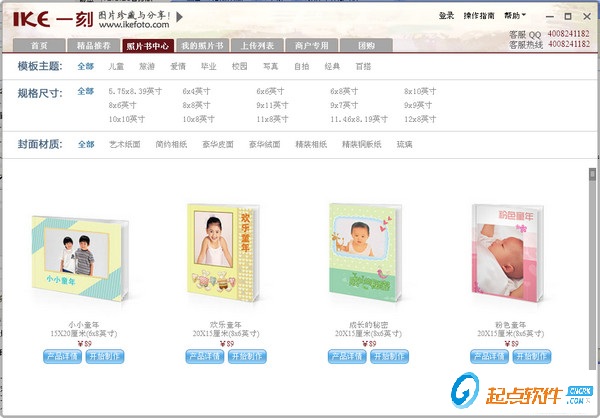Click the vertical scrollbar on the template list
Image resolution: width=600 pixels, height=418 pixels.
pos(593,268)
